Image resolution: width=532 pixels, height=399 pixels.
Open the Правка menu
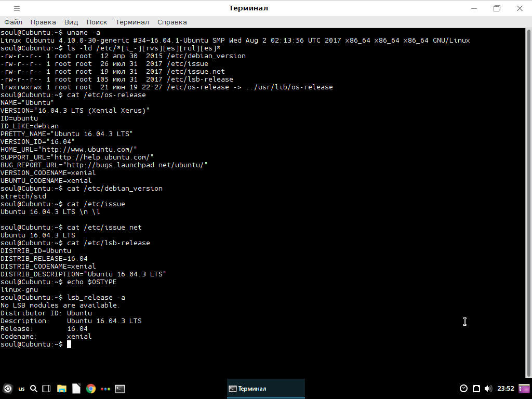point(43,22)
